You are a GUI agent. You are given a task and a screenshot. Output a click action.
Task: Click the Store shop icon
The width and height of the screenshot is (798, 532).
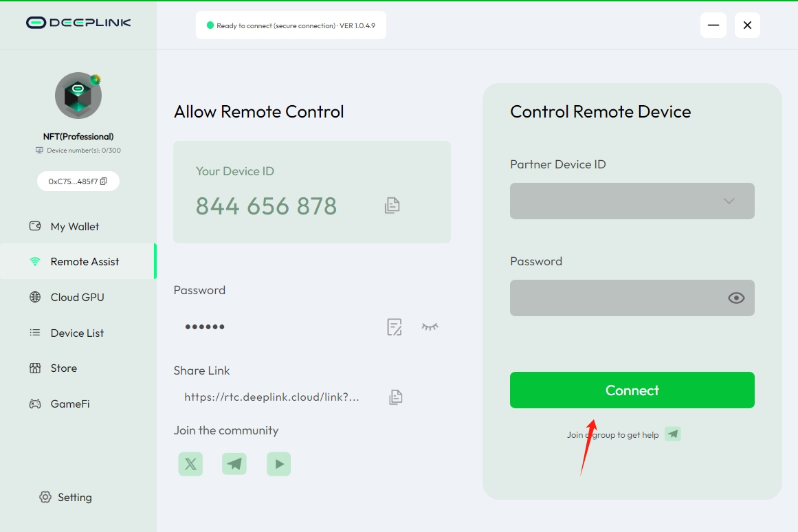pos(35,368)
